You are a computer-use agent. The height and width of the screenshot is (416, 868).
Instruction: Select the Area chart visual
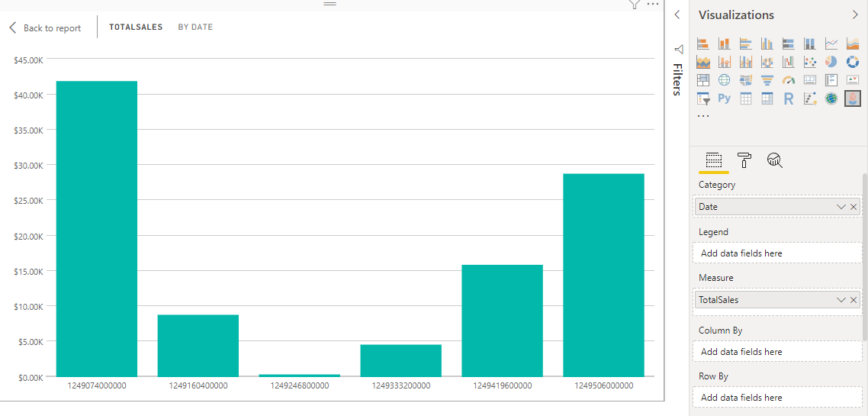(853, 44)
